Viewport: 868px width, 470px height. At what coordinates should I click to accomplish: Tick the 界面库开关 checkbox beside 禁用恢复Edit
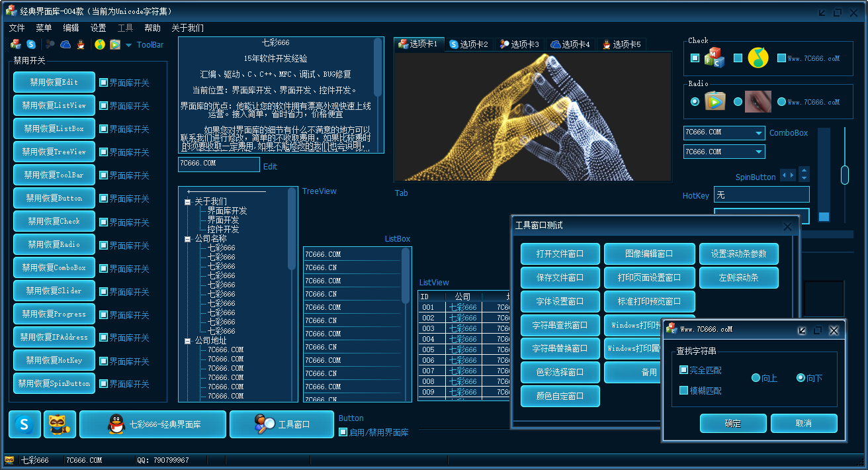click(x=103, y=83)
